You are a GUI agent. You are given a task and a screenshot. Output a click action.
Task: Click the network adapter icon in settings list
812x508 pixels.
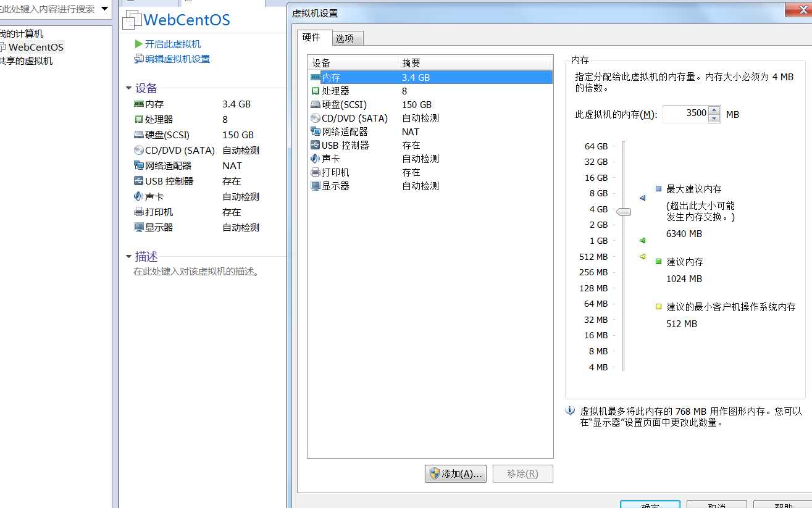[316, 131]
